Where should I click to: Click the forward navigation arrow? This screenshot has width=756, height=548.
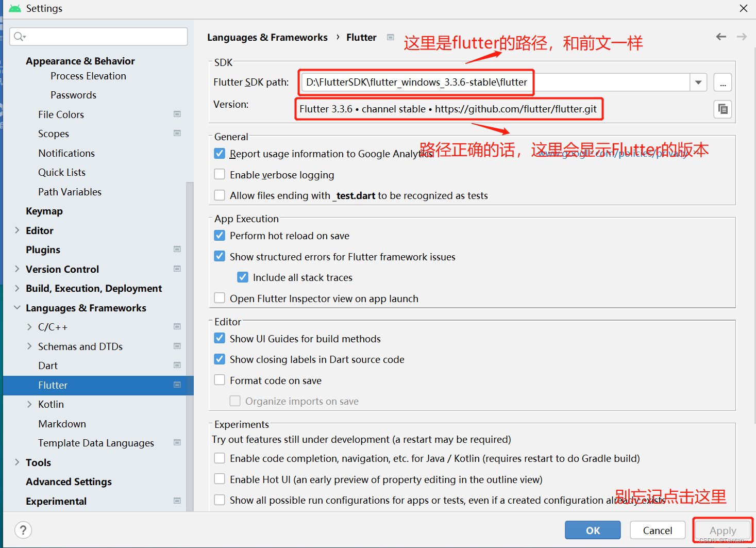[x=742, y=37]
